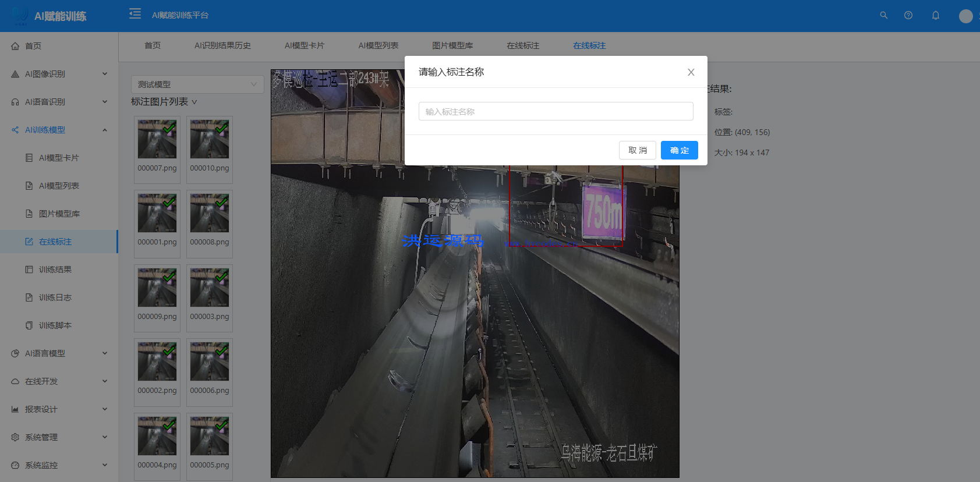Focus the 输入标注名称 input field
The width and height of the screenshot is (980, 482).
click(x=556, y=111)
